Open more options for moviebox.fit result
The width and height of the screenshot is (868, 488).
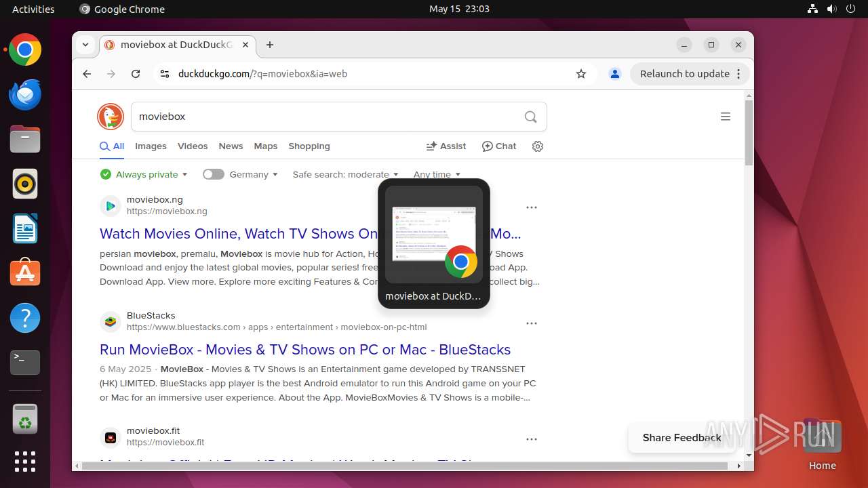point(532,439)
